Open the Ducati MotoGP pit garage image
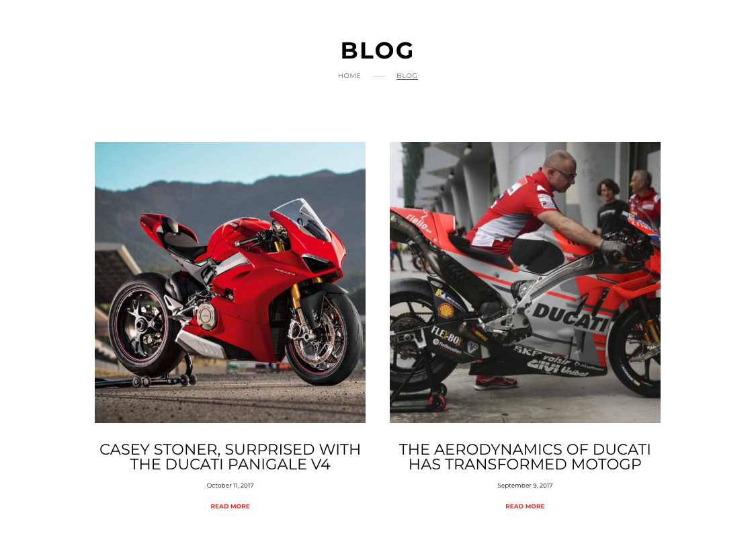 [x=525, y=282]
